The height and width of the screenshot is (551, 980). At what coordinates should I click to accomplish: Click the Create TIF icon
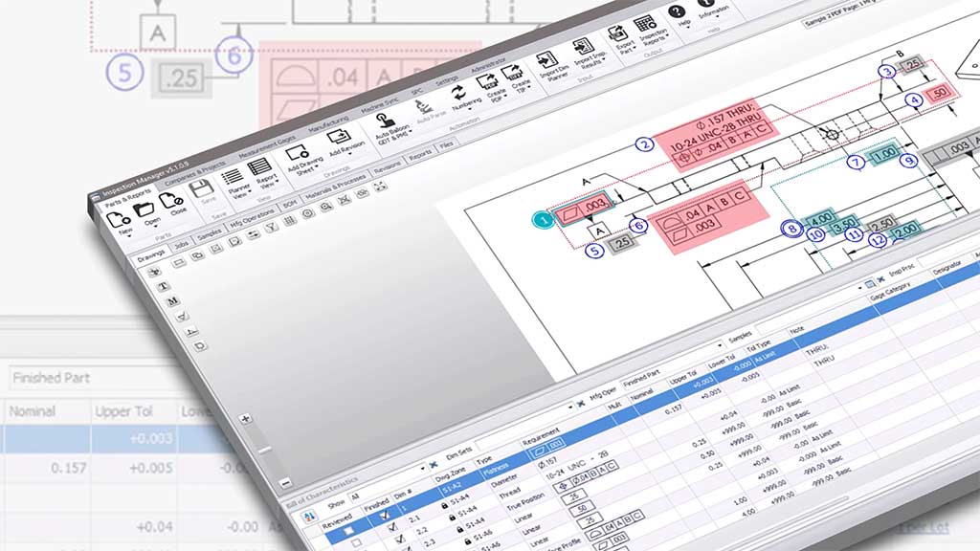tap(511, 73)
